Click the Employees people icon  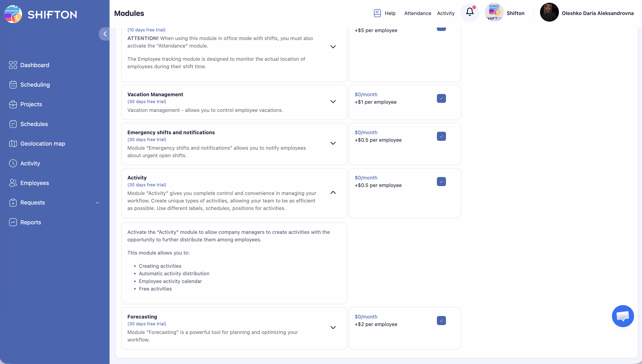(13, 183)
